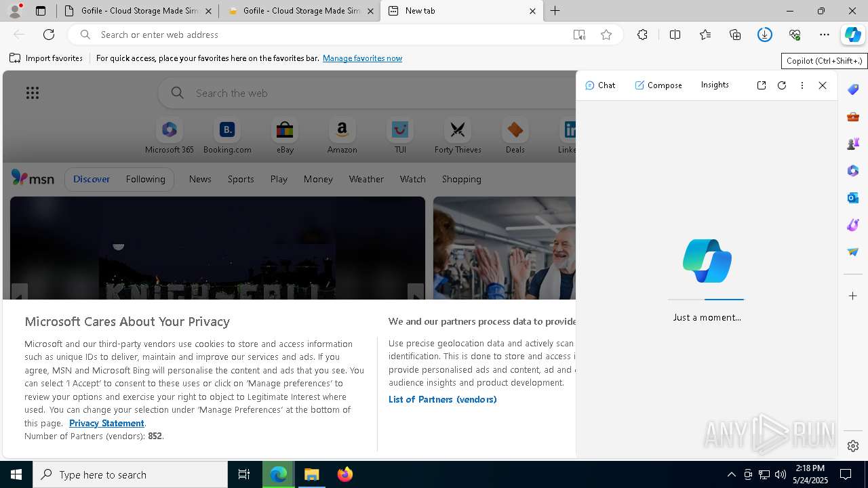This screenshot has width=868, height=488.
Task: Open the Forty Thieves quick link
Action: coord(458,136)
